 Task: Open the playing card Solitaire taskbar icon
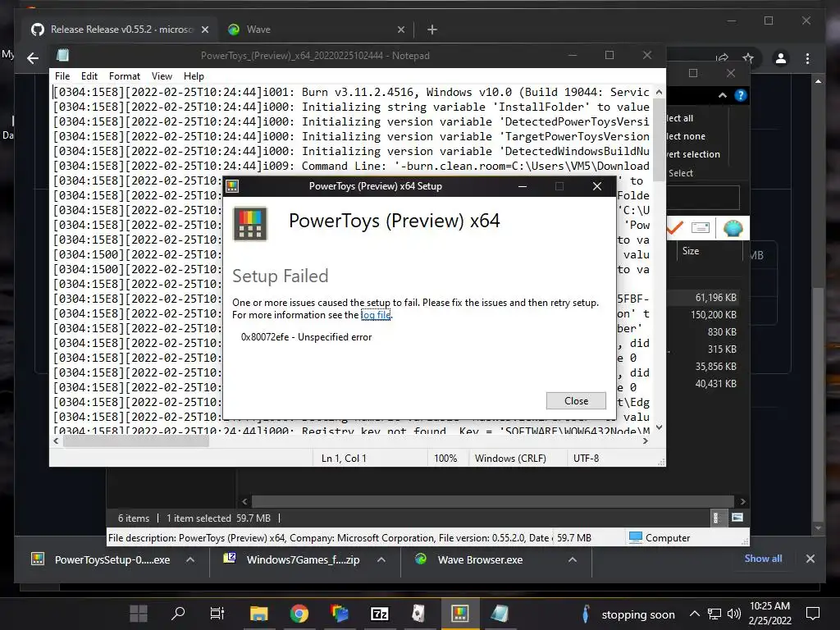(x=419, y=614)
